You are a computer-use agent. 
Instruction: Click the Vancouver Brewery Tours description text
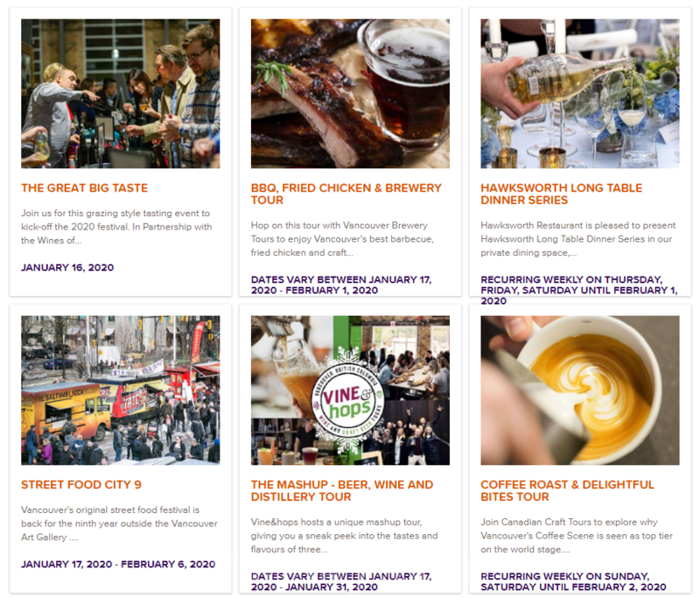tap(342, 239)
